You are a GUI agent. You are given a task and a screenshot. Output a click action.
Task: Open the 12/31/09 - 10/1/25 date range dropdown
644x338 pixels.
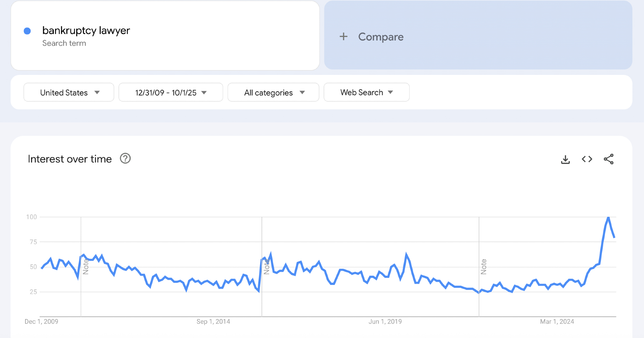[x=171, y=93]
